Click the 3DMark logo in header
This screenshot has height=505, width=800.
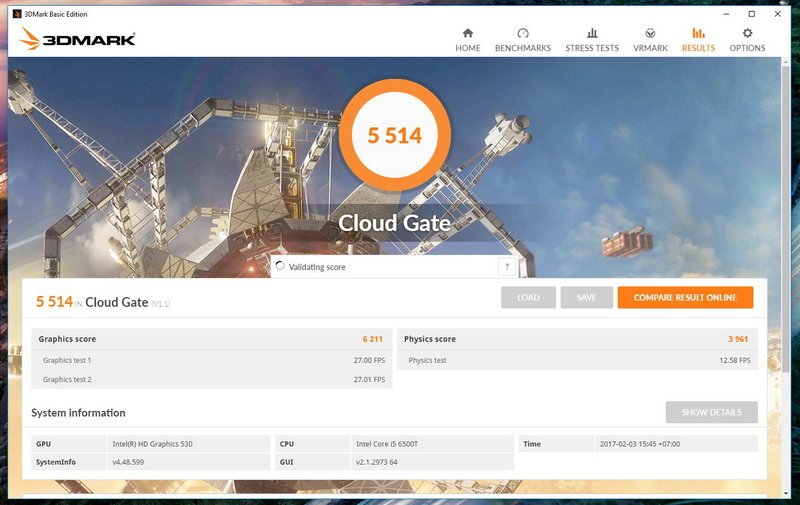[x=77, y=40]
